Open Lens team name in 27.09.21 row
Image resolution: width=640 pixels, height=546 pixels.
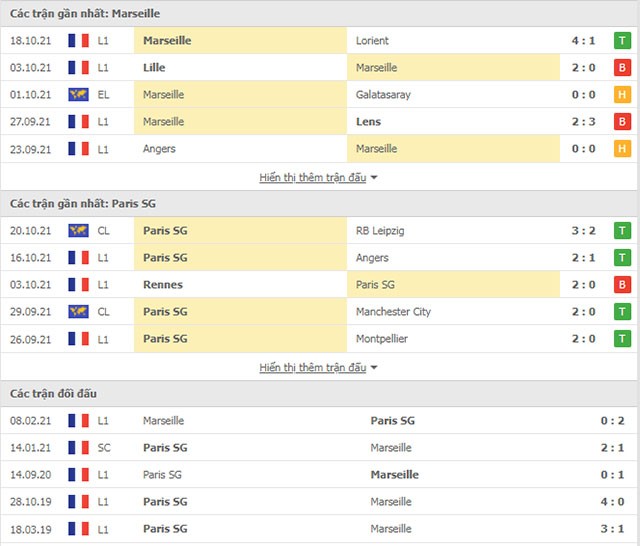pos(368,122)
